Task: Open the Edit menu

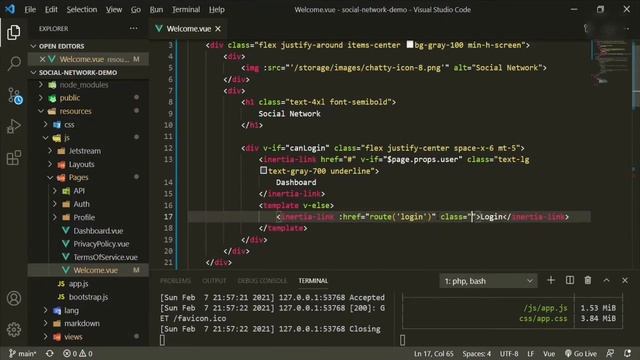Action: (x=51, y=9)
